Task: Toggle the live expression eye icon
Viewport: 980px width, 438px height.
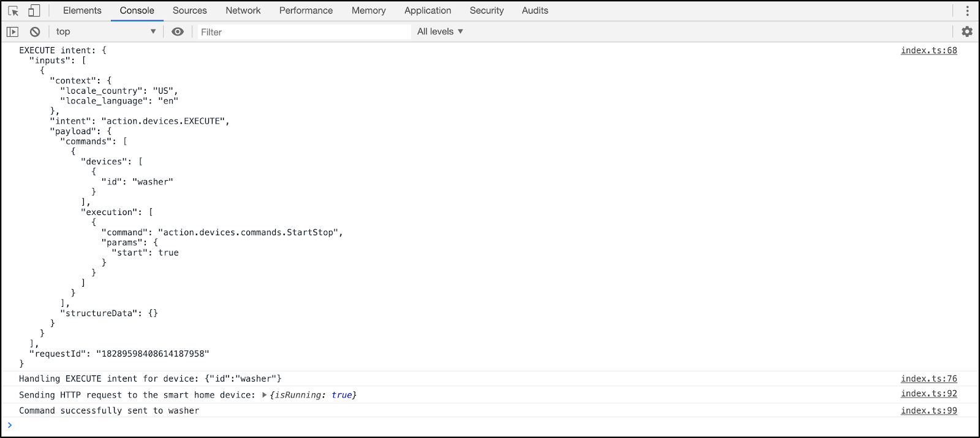Action: pyautogui.click(x=178, y=32)
